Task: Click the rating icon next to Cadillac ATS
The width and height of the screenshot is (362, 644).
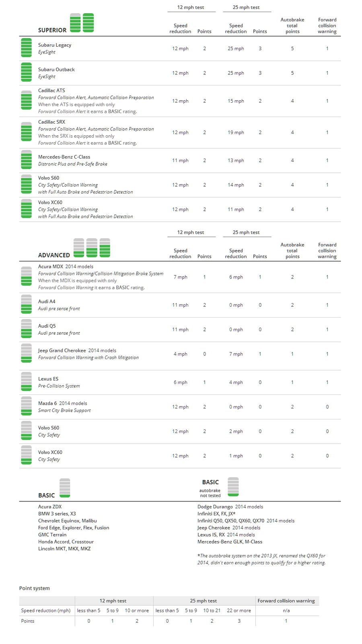Action: (26, 100)
